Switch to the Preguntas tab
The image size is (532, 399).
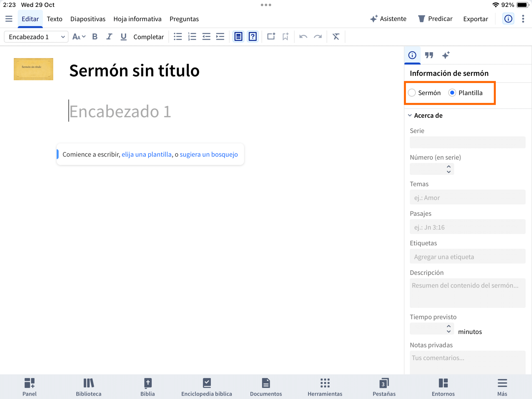tap(184, 19)
